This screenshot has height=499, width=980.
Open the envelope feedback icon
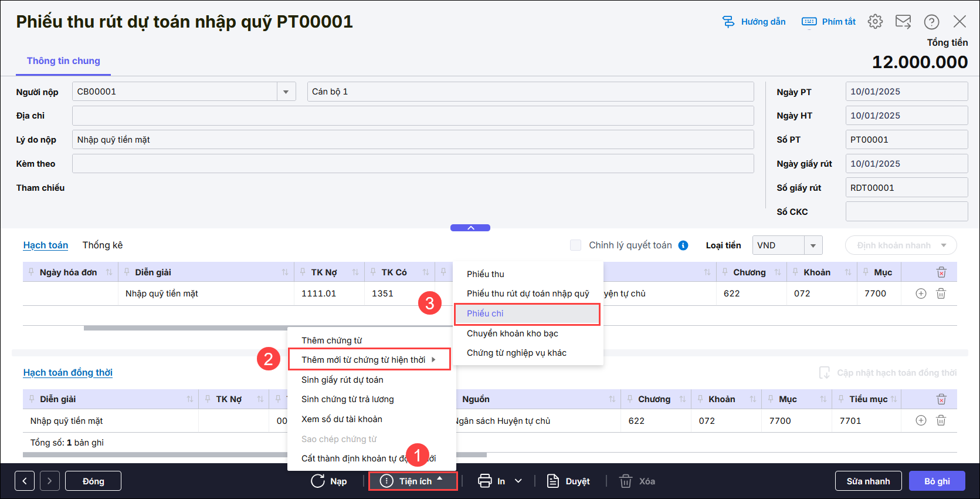[903, 22]
